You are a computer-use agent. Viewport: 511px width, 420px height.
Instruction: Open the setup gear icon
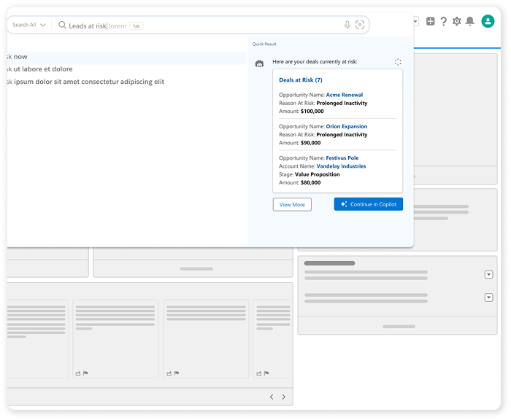(x=456, y=21)
